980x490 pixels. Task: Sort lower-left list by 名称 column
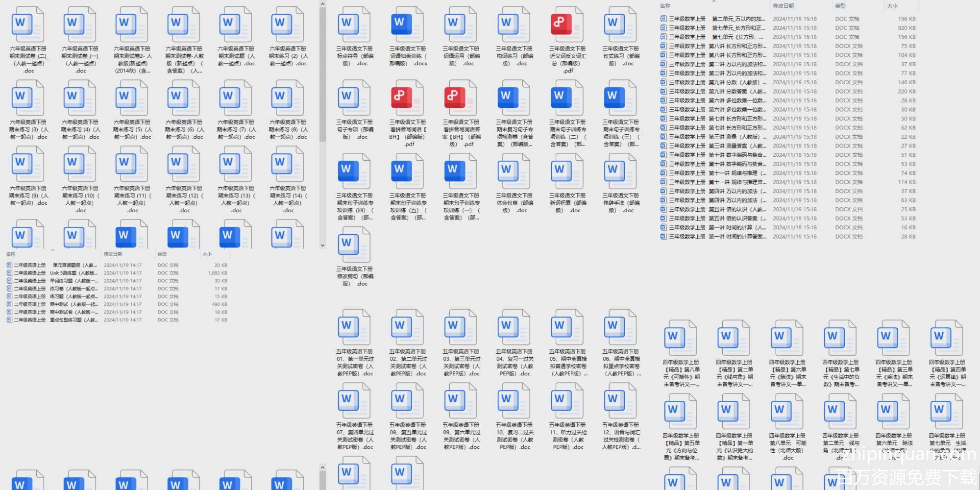click(11, 254)
